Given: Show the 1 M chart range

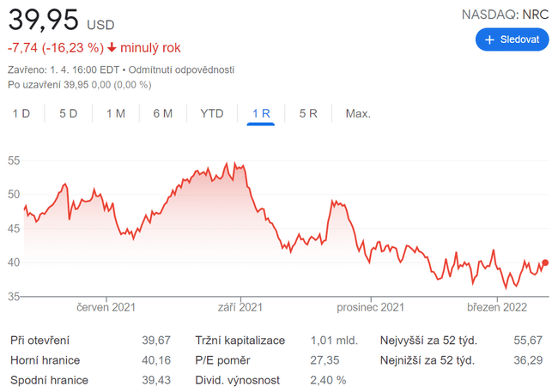Looking at the screenshot, I should [x=116, y=113].
